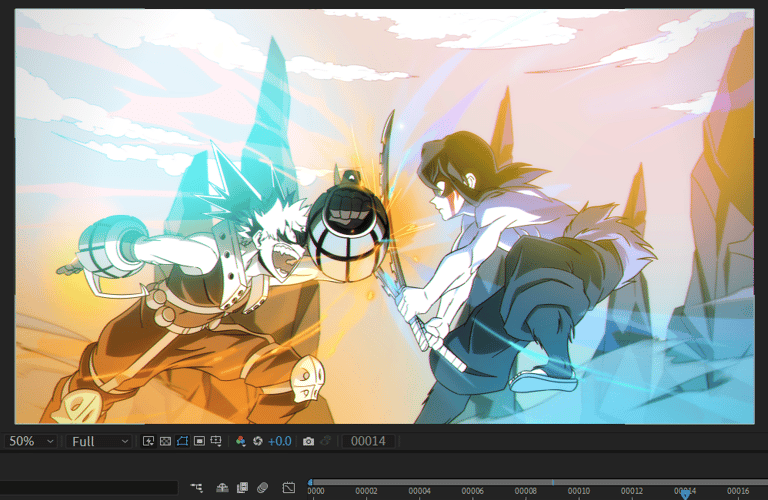Viewport: 768px width, 500px height.
Task: Toggle the Region of Interest icon
Action: [x=199, y=441]
